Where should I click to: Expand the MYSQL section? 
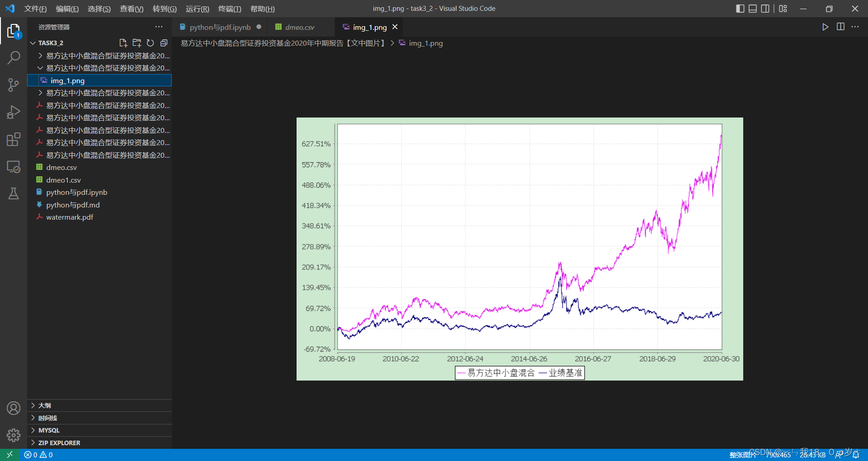99,430
